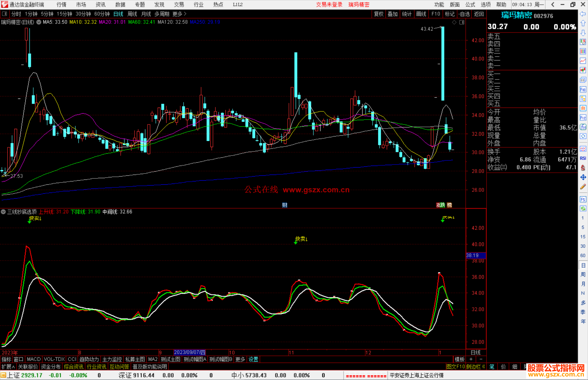Screen dimensions: 588x380
Task: Open the RSI indicator sidebar icon
Action: pyautogui.click(x=583, y=158)
